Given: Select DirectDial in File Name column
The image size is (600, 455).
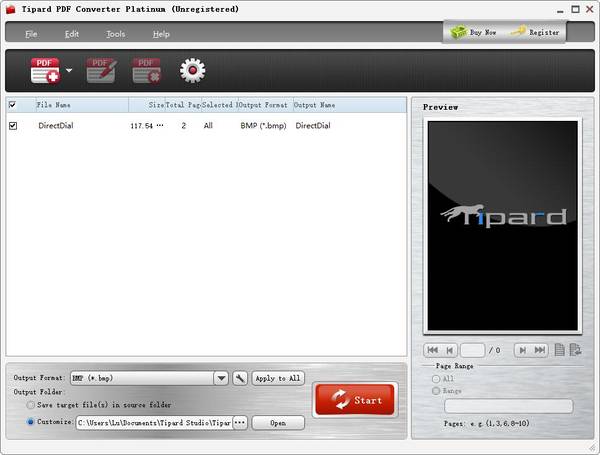Looking at the screenshot, I should 56,126.
